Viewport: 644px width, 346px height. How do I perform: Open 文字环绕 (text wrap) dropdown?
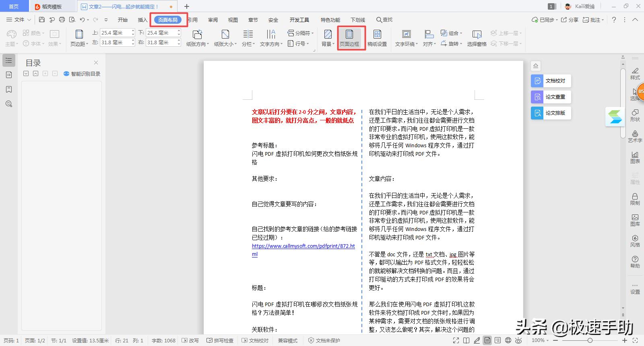[407, 38]
